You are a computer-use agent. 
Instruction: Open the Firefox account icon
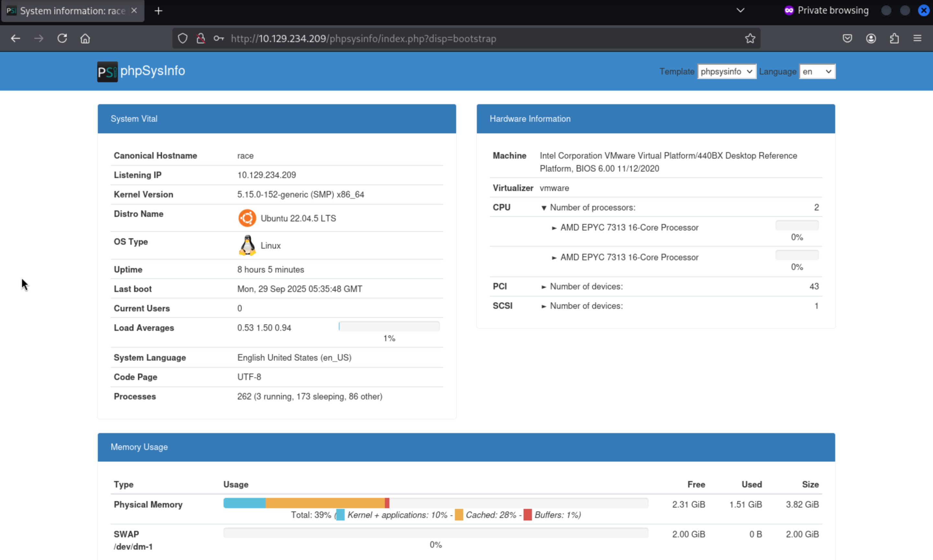(871, 39)
